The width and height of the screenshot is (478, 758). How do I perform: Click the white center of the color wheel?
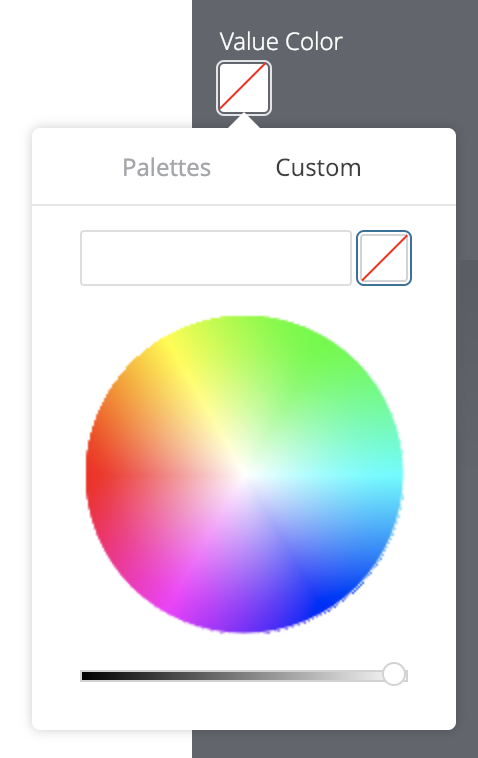coord(244,475)
